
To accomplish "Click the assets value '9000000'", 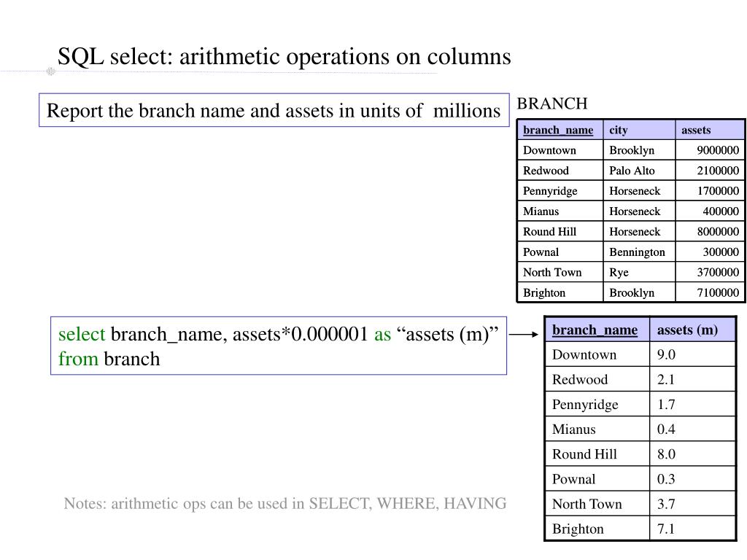I will (x=718, y=150).
